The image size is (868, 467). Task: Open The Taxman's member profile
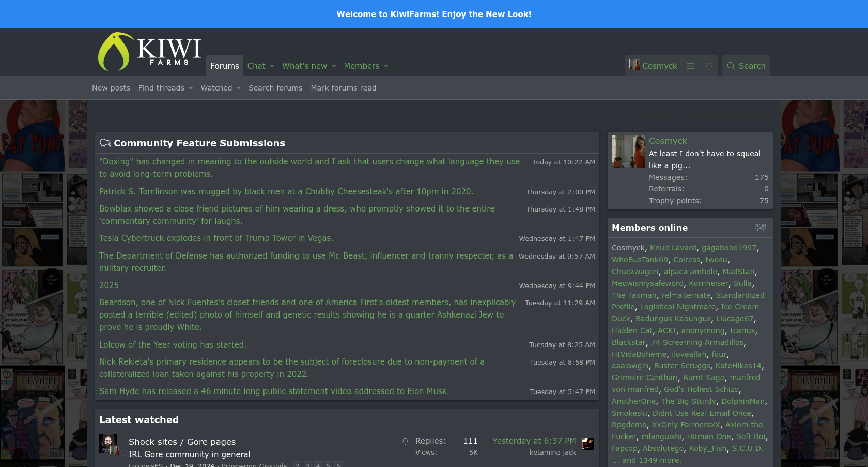[x=634, y=295]
